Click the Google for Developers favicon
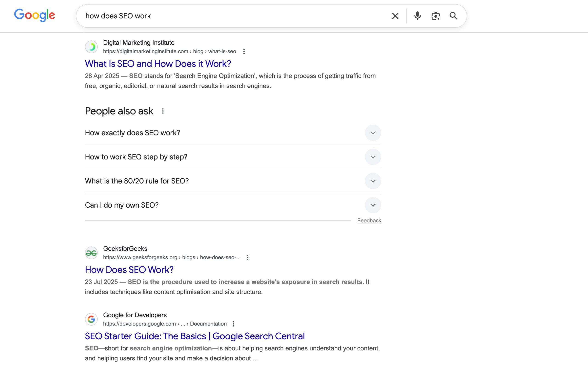 click(91, 319)
